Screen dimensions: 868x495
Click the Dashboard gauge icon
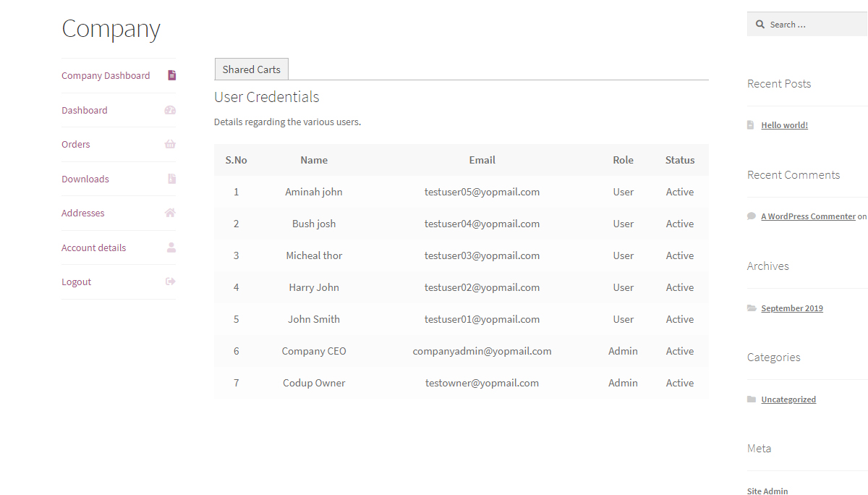coord(171,109)
